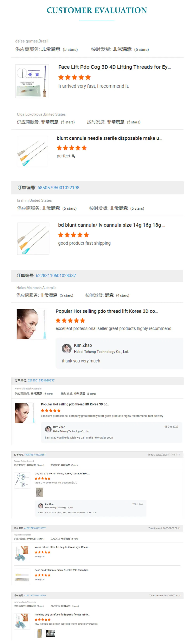Viewport: 194px width, 644px height.
Task: Click blunt cannula needle sterile product thumbnail
Action: [32, 151]
